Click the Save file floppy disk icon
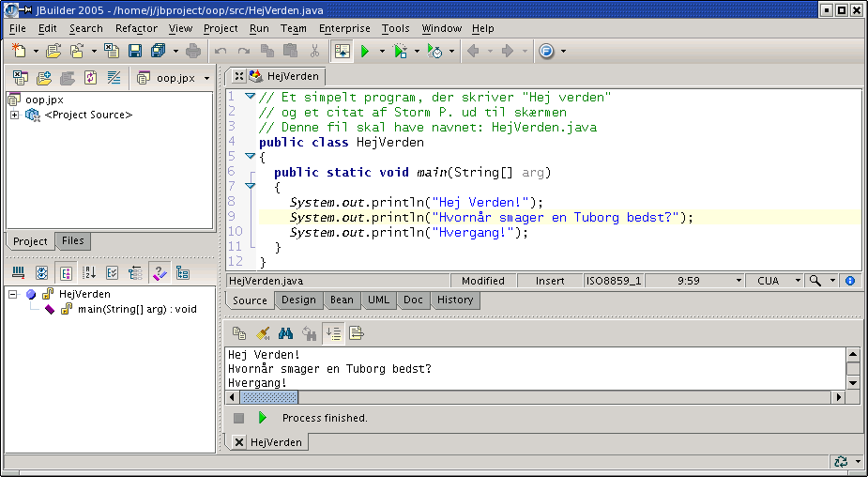This screenshot has width=868, height=477. pos(135,51)
